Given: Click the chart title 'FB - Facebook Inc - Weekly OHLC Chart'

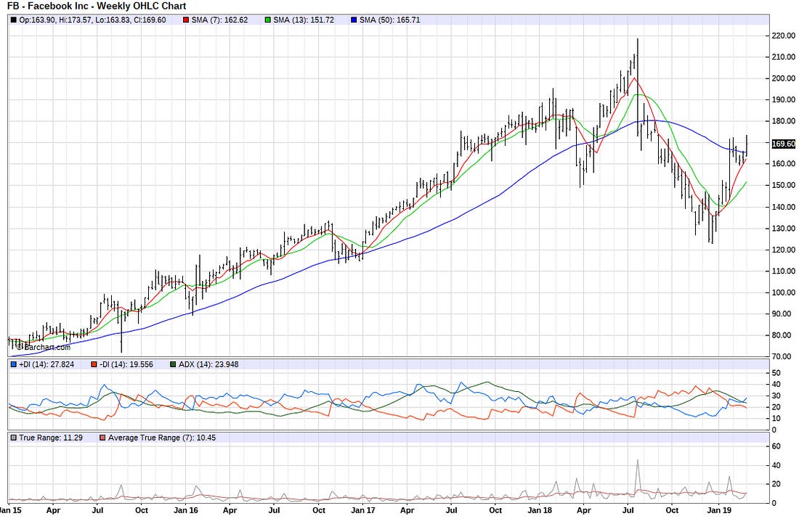Looking at the screenshot, I should pos(97,6).
